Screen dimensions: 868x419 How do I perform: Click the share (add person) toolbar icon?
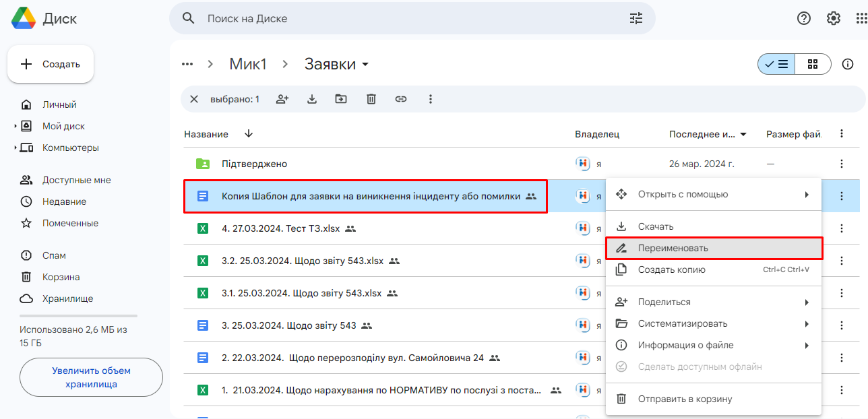tap(282, 99)
